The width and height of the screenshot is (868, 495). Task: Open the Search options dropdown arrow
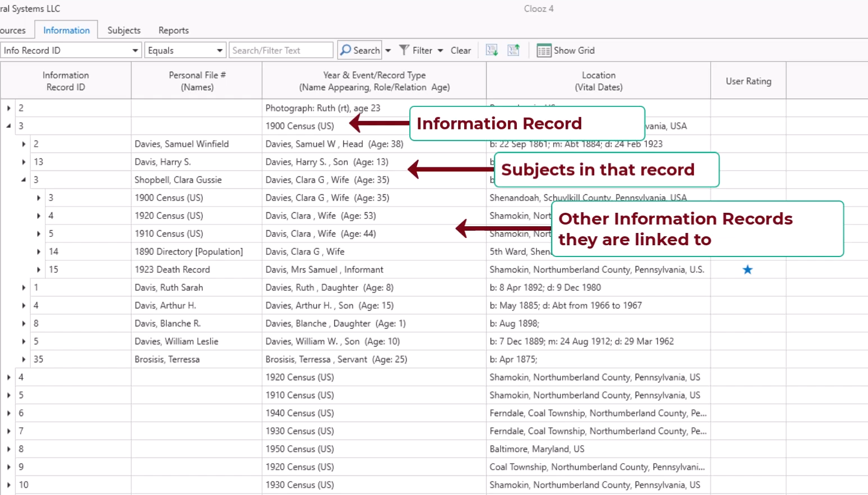point(388,50)
